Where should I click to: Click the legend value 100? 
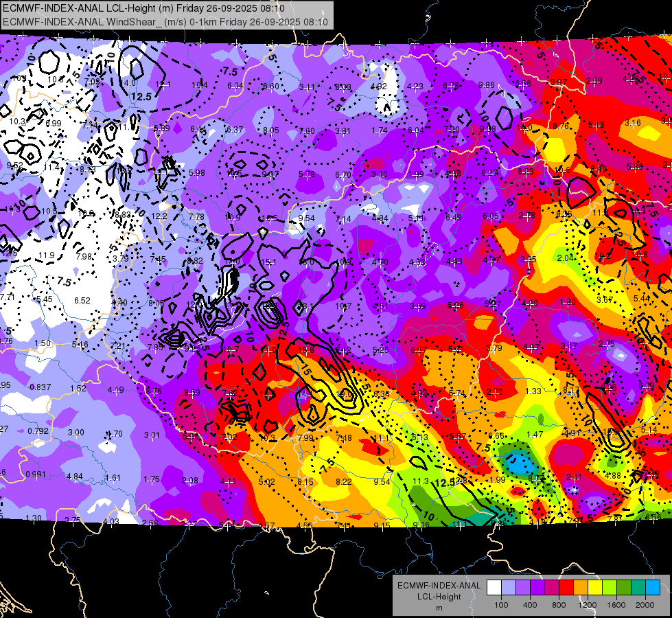pyautogui.click(x=501, y=605)
